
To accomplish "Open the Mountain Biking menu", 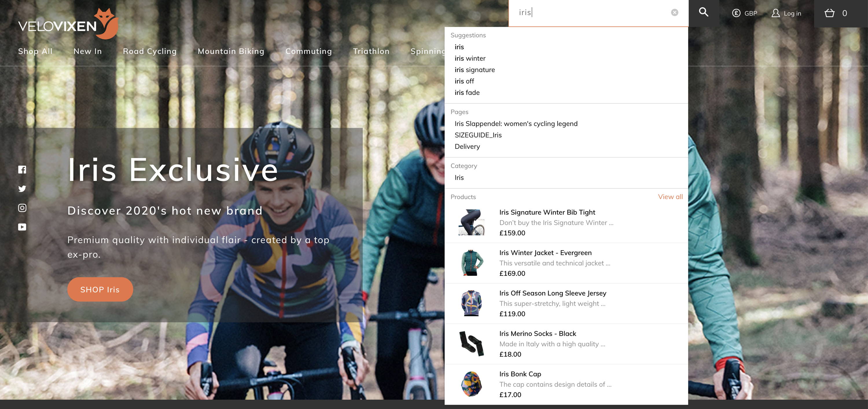I will 231,51.
